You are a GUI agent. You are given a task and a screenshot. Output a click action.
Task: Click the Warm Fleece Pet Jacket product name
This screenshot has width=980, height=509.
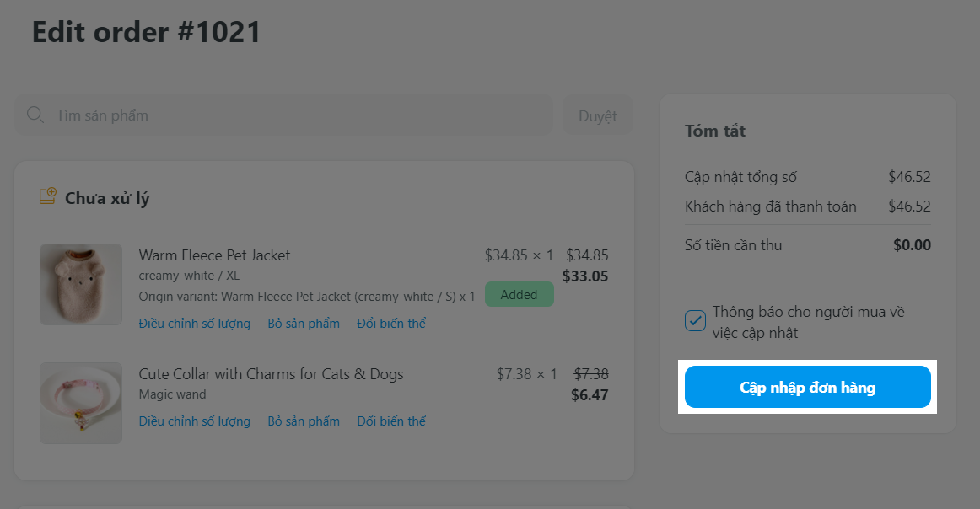(x=214, y=255)
